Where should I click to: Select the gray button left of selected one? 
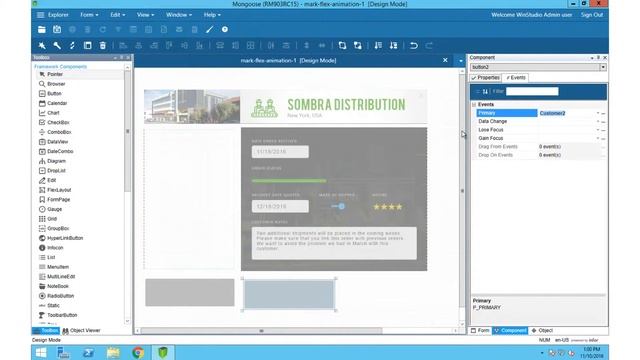coord(190,292)
